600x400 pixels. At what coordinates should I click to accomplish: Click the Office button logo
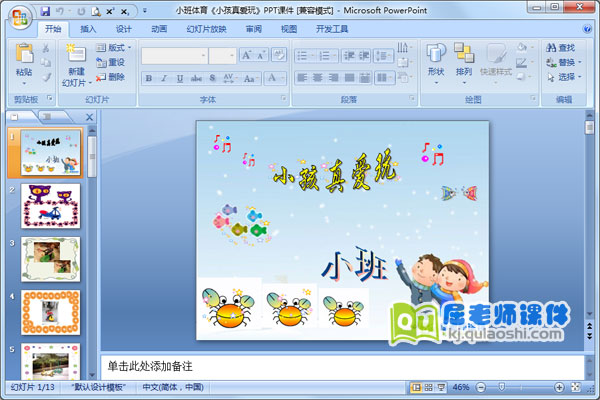(19, 17)
